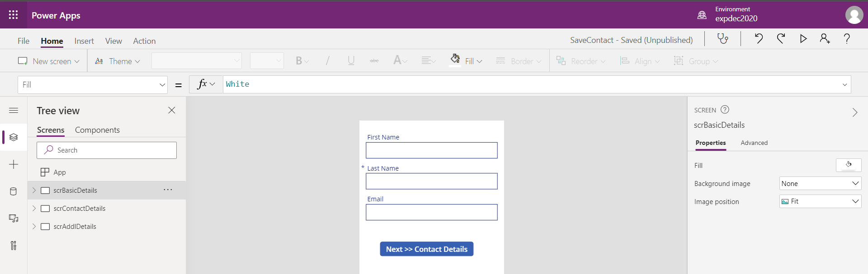Image resolution: width=868 pixels, height=274 pixels.
Task: Switch to the Advanced properties tab
Action: (754, 143)
